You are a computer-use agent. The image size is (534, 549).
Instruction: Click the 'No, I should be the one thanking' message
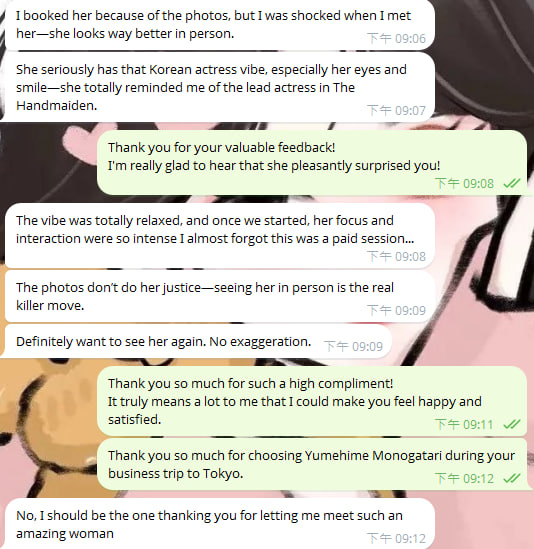tap(220, 524)
